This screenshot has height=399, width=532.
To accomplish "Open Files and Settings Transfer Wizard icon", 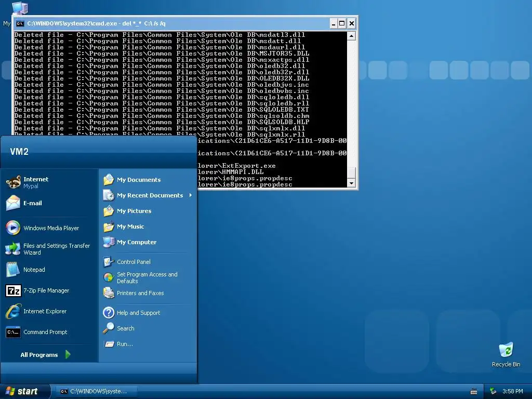I will (x=13, y=249).
